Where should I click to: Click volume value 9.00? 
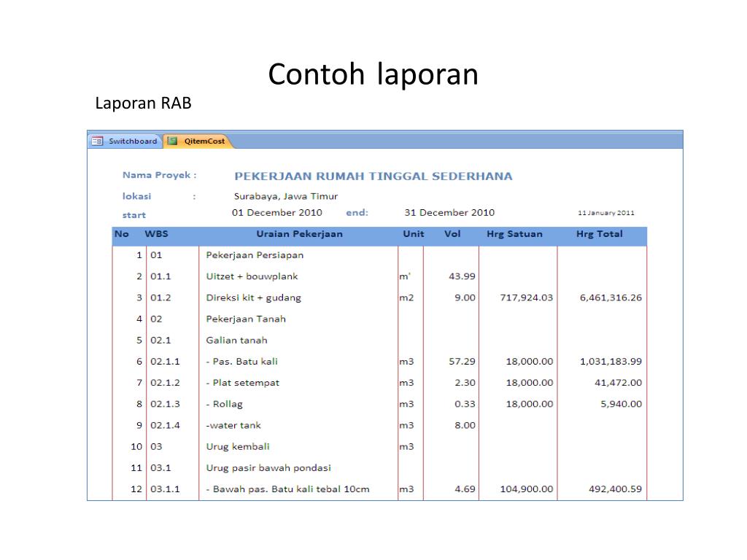[x=465, y=297]
